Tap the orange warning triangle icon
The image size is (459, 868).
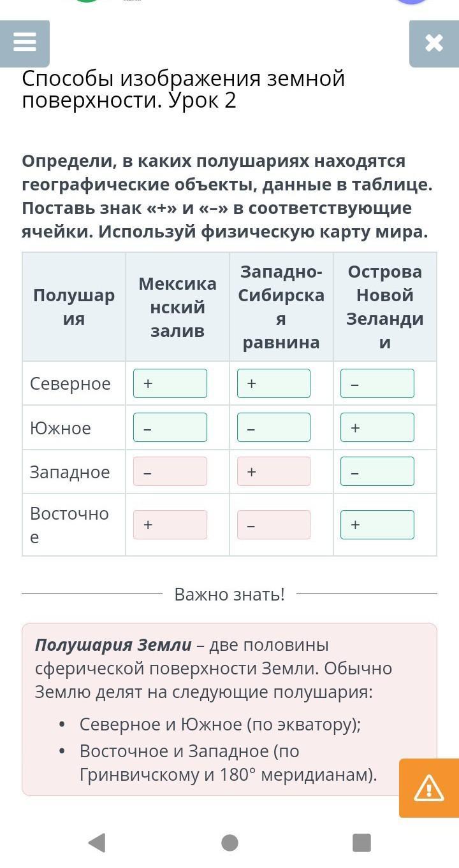(428, 788)
